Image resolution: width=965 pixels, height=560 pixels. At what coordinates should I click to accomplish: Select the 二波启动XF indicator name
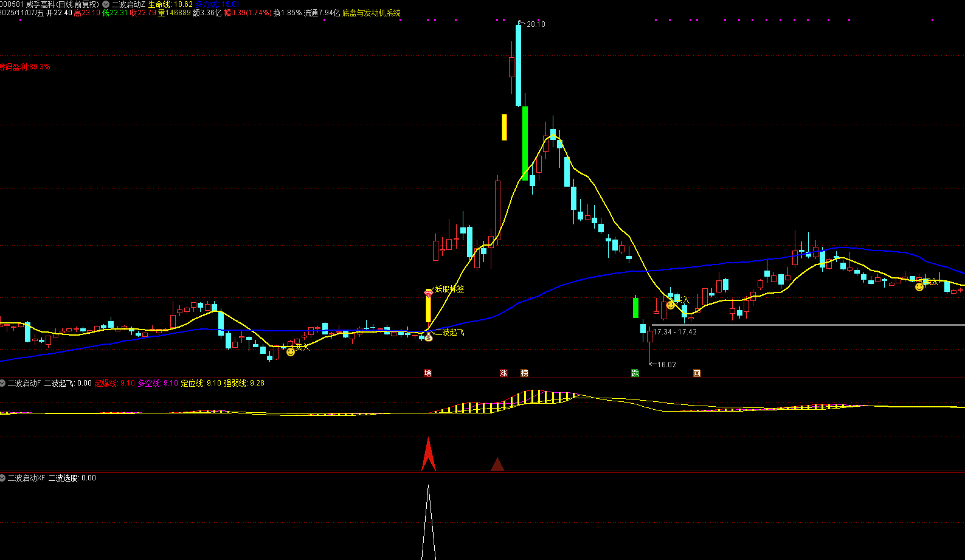pyautogui.click(x=27, y=478)
